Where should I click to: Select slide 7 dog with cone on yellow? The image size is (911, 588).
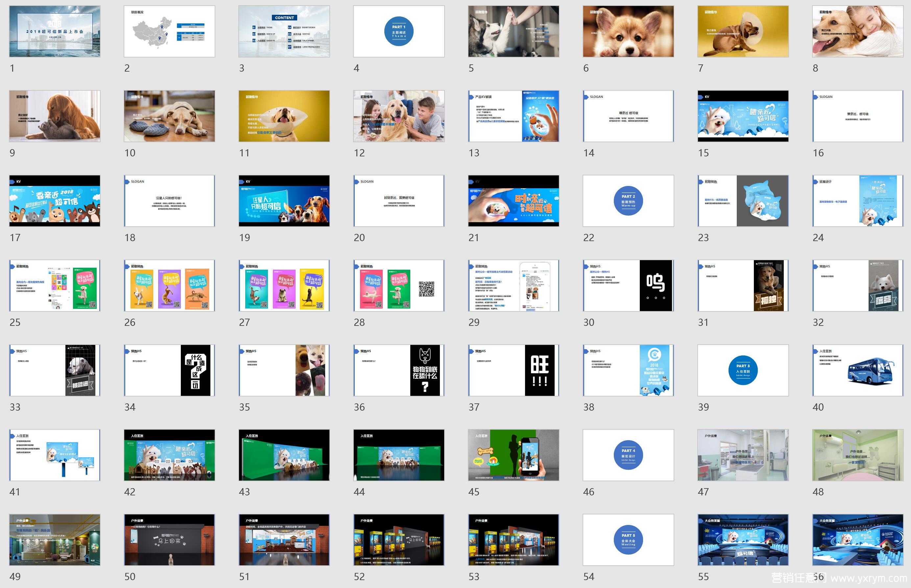743,31
